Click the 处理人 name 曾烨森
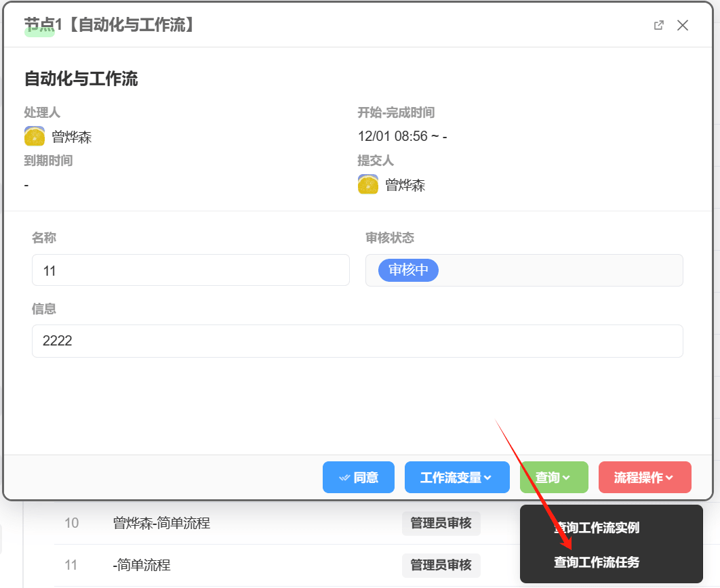This screenshot has width=720, height=588. click(x=71, y=138)
